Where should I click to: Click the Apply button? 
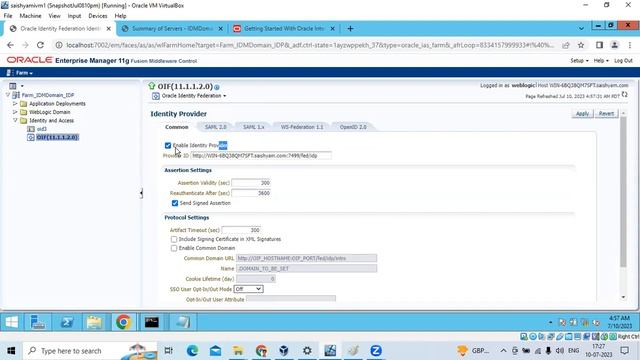582,113
